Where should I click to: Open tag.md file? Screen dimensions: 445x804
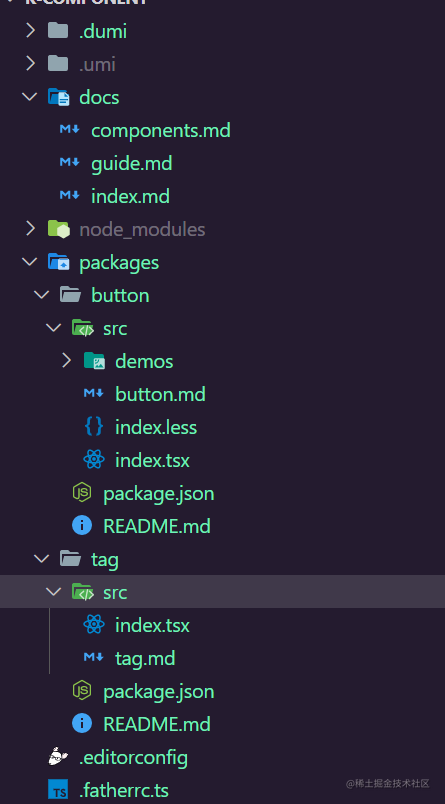(x=145, y=658)
